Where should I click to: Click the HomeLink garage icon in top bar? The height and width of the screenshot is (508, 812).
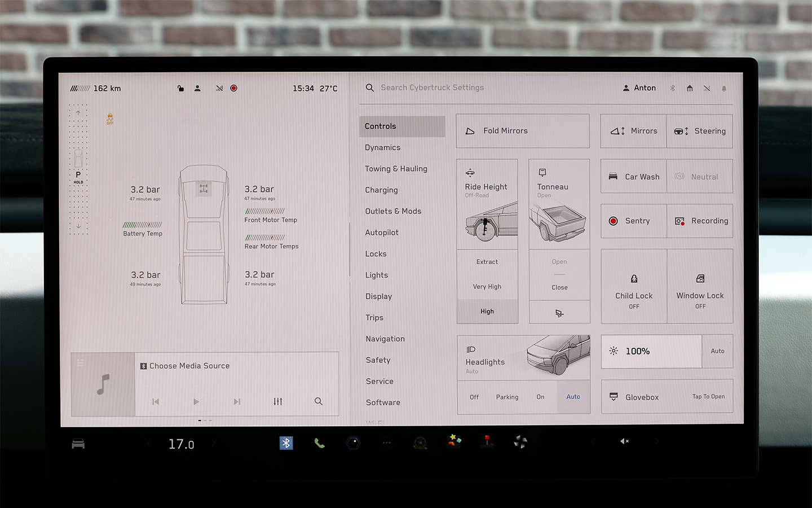pos(690,88)
